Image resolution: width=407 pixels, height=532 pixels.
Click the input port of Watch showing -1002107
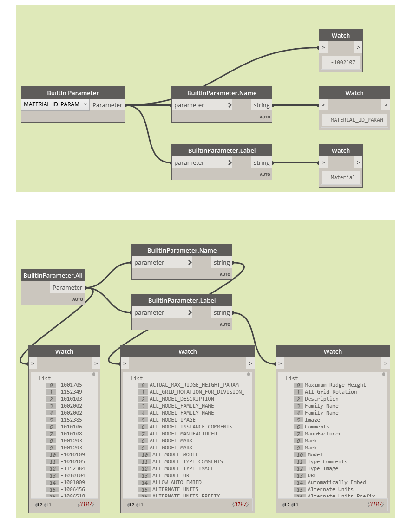[x=323, y=47]
